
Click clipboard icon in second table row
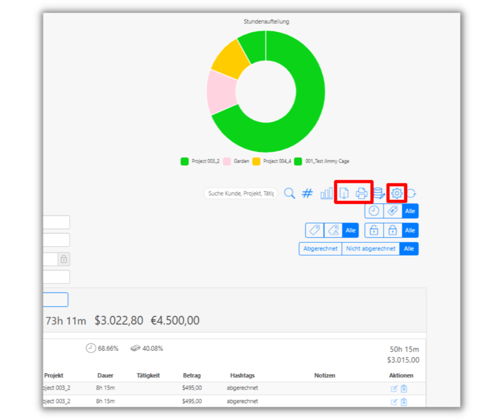pyautogui.click(x=404, y=402)
